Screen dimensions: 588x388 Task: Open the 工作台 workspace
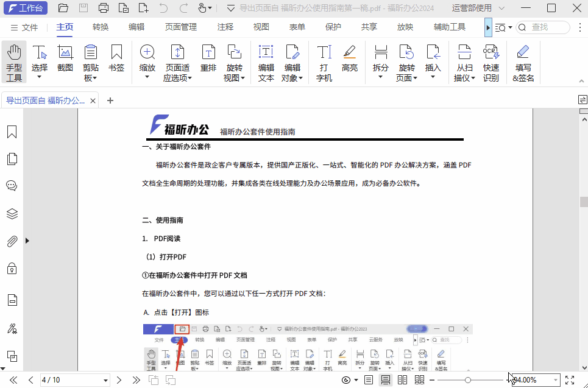pyautogui.click(x=26, y=8)
